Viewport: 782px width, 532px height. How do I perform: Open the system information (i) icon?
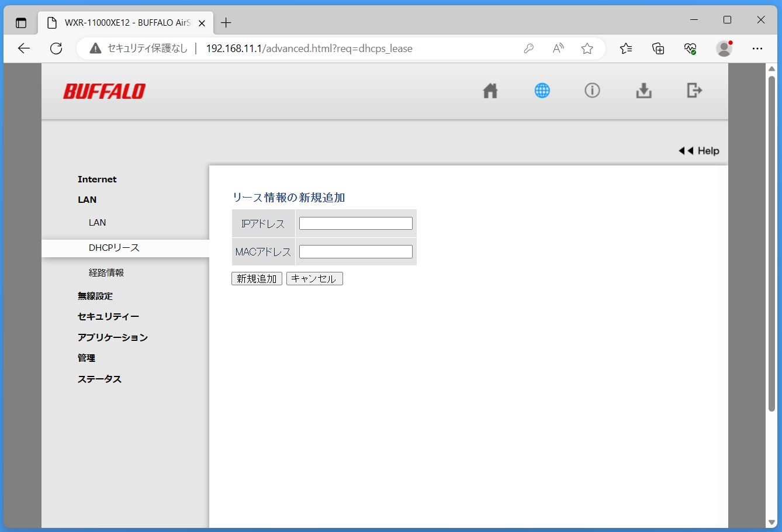tap(592, 91)
